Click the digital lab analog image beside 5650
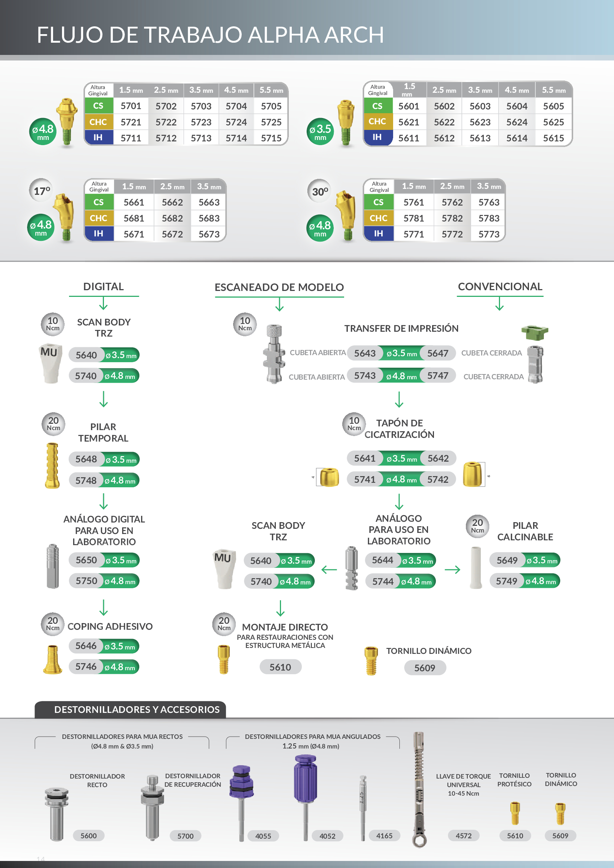 point(53,566)
